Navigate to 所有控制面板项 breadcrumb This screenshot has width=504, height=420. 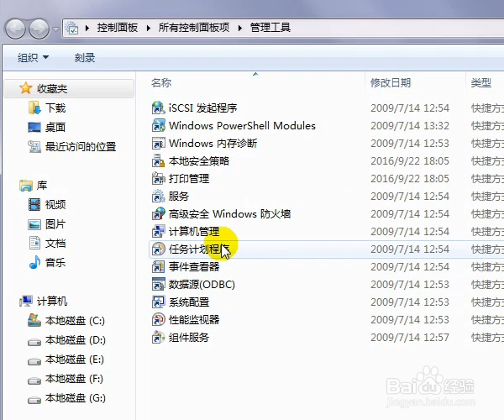[194, 28]
